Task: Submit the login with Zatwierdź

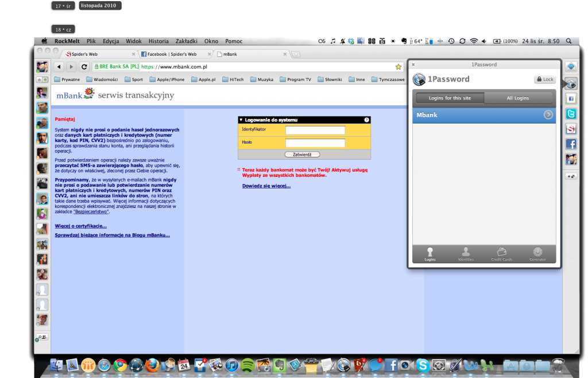Action: [302, 155]
